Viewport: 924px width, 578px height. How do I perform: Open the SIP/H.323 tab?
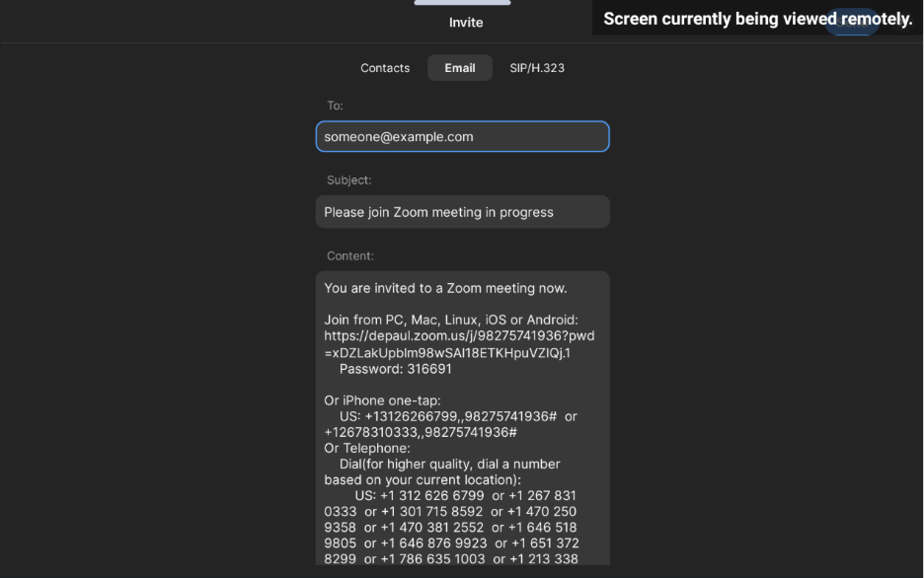click(537, 68)
